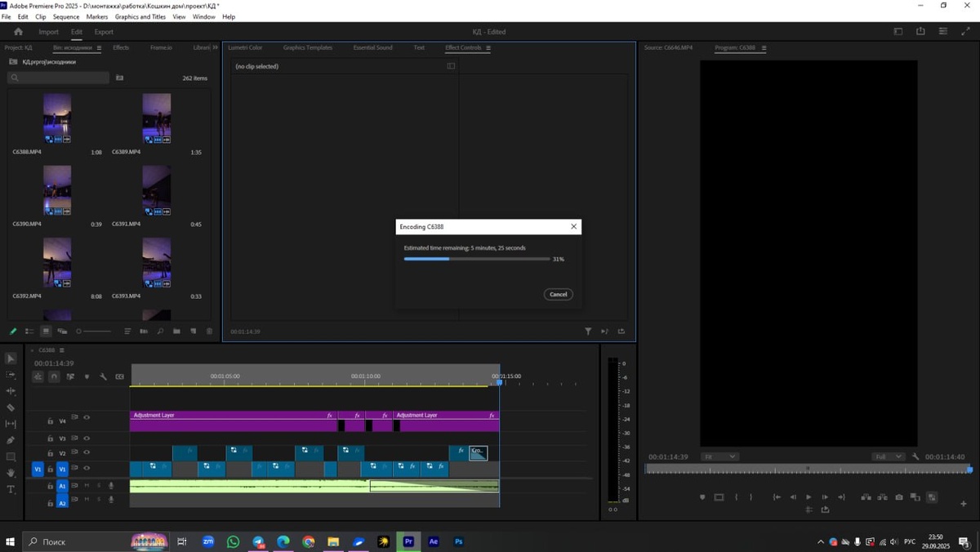Open the Full playback resolution dropdown
980x552 pixels.
pos(890,456)
